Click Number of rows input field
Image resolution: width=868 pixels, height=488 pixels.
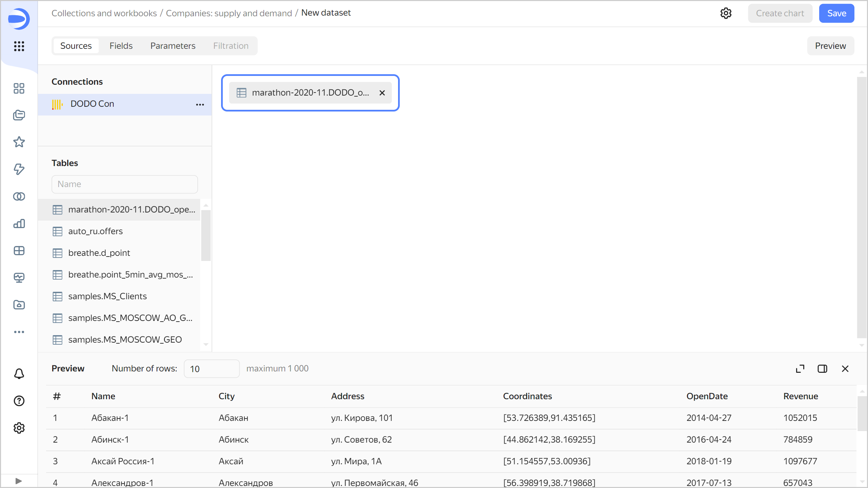(211, 368)
